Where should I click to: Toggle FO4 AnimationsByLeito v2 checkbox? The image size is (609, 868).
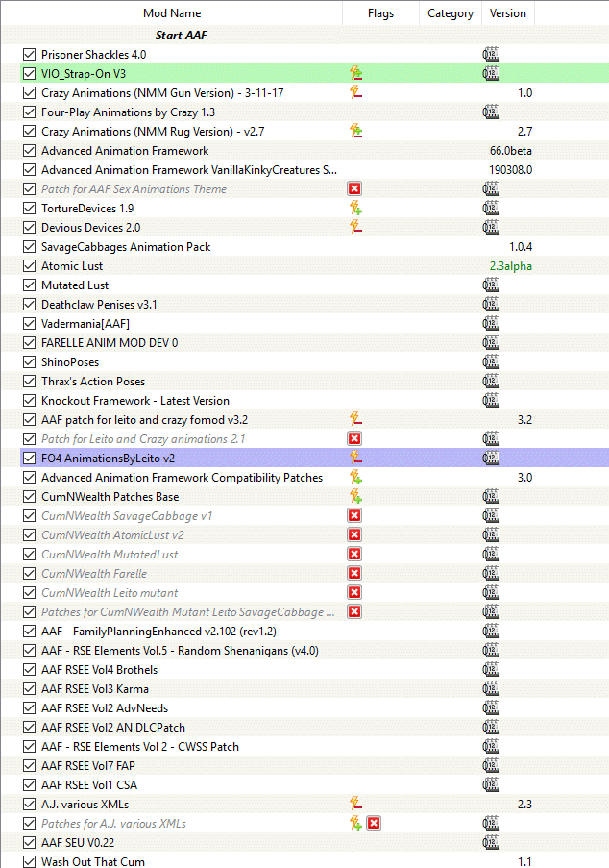click(30, 459)
